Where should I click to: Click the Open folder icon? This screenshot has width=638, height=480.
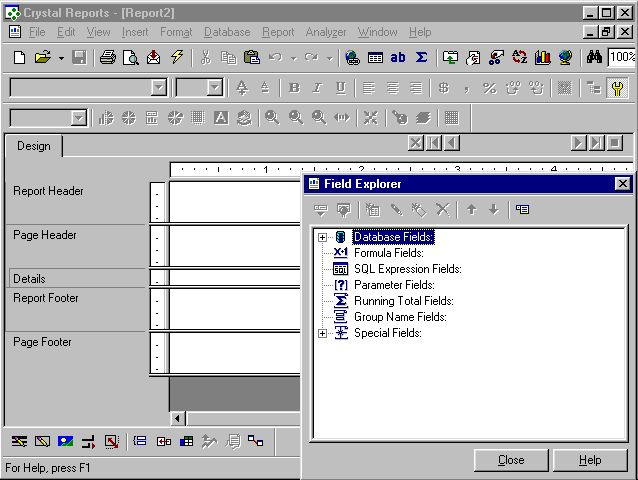(x=43, y=57)
